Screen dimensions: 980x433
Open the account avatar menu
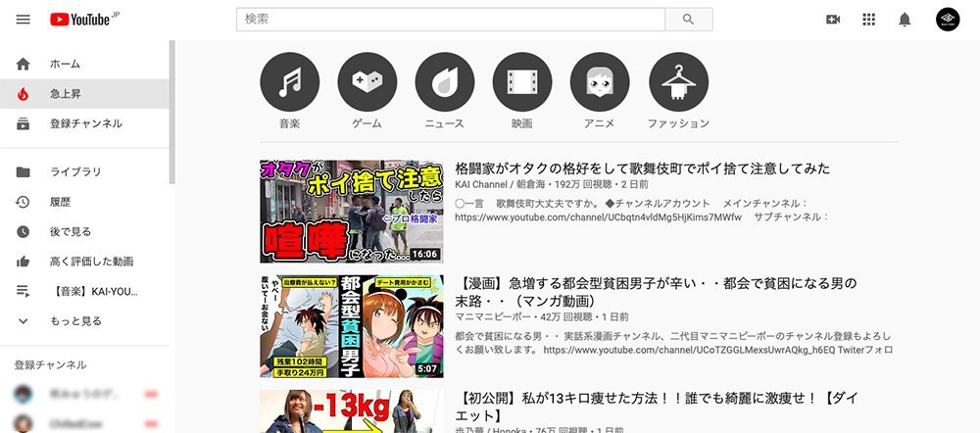948,20
